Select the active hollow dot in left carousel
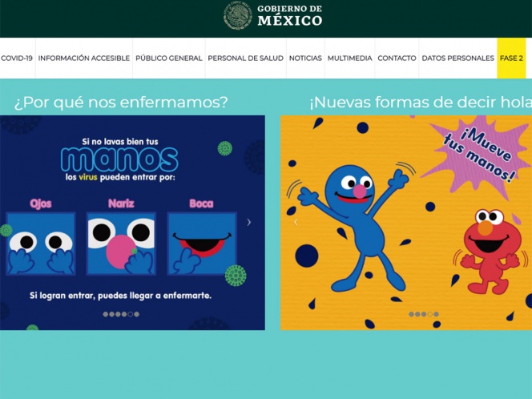This screenshot has height=399, width=532. 131,314
